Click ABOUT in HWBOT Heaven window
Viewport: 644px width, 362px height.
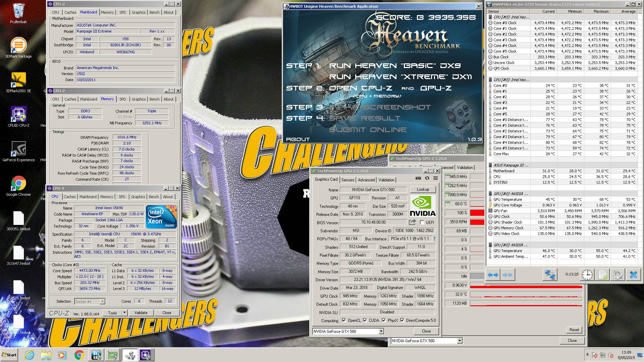298,139
